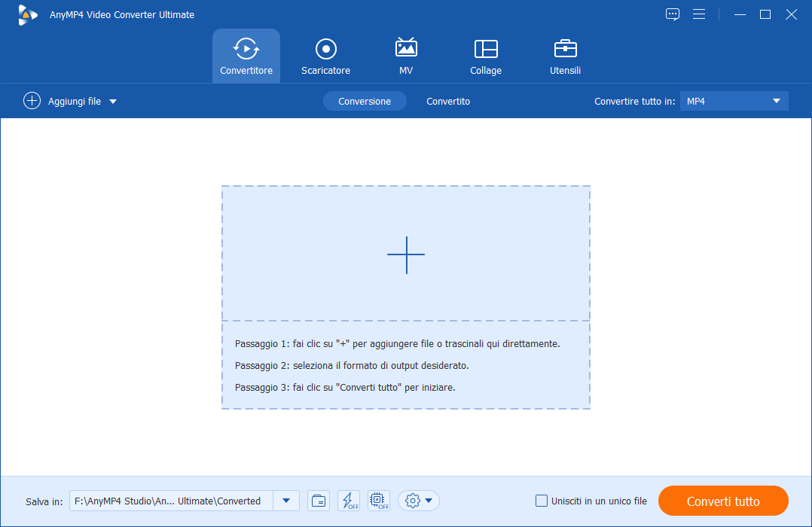Toggle GPU hardware acceleration OFF icon
This screenshot has height=527, width=812.
[379, 501]
